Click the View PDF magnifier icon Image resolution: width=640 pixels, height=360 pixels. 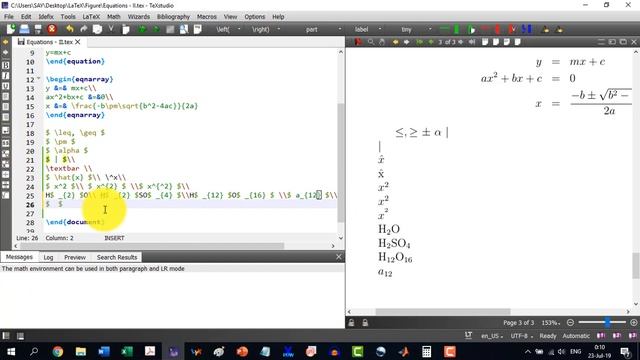pos(184,29)
